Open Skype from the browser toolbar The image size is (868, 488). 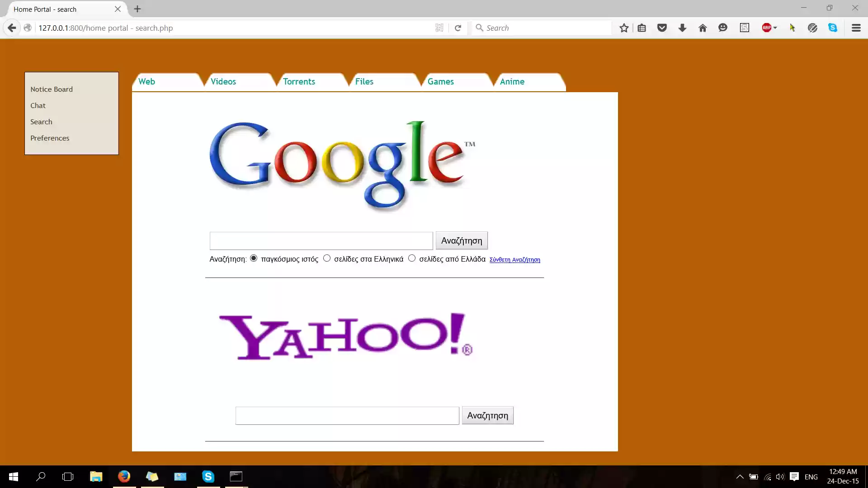pos(833,28)
